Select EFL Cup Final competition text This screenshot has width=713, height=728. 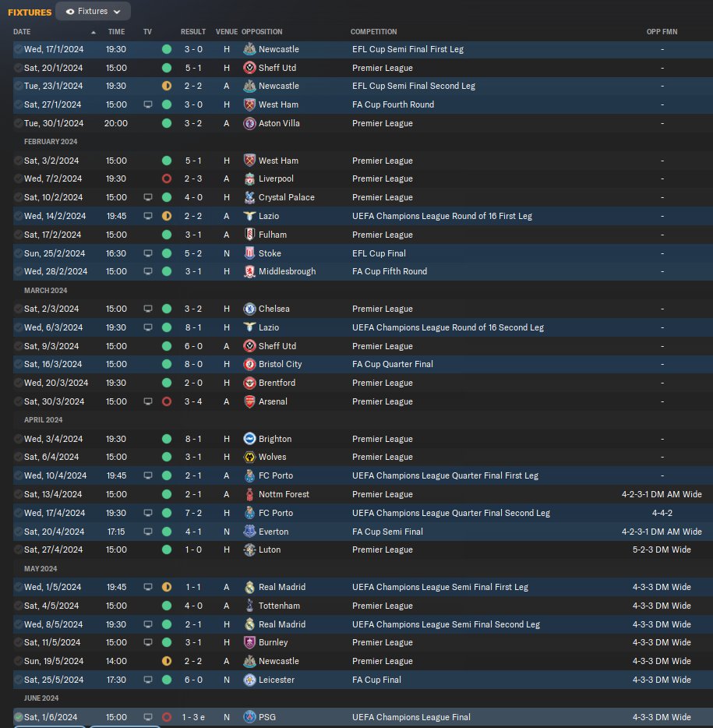pyautogui.click(x=379, y=253)
